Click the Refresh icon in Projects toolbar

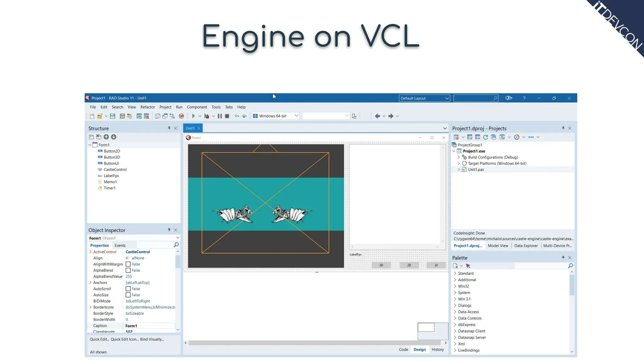coord(486,137)
